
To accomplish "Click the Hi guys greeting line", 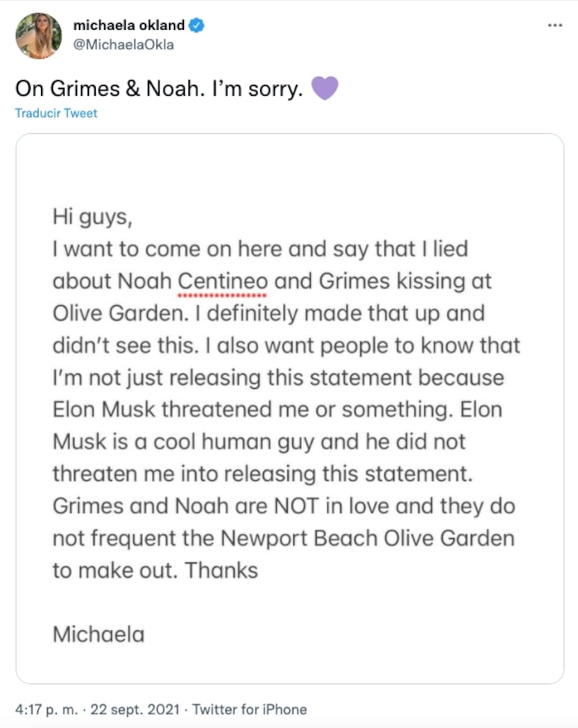I will tap(93, 218).
